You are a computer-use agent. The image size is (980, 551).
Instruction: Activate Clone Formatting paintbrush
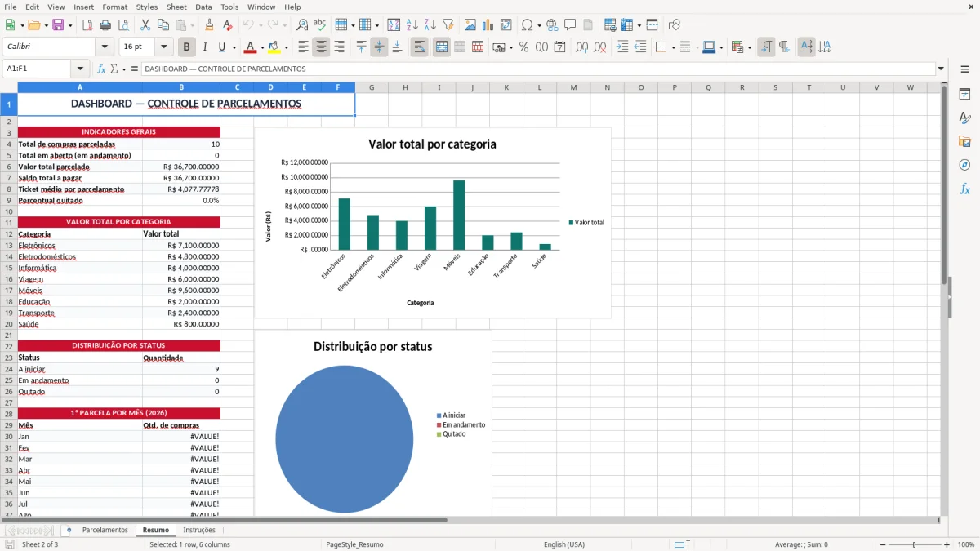[209, 25]
